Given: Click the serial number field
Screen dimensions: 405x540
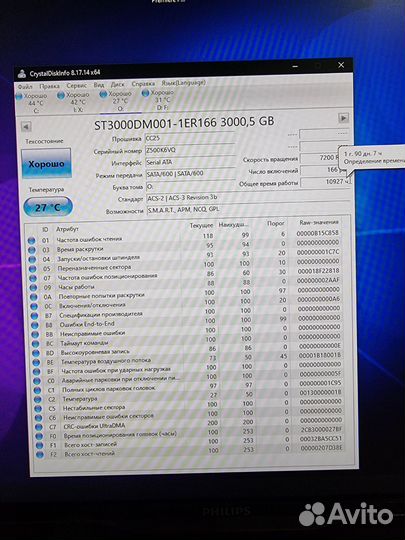Looking at the screenshot, I should (190, 150).
